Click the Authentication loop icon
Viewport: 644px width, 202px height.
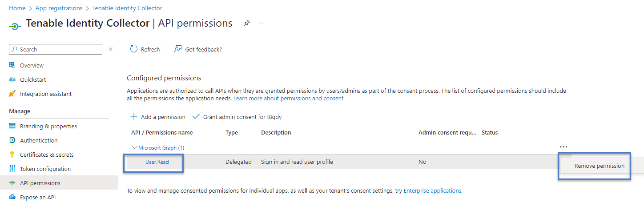[12, 140]
